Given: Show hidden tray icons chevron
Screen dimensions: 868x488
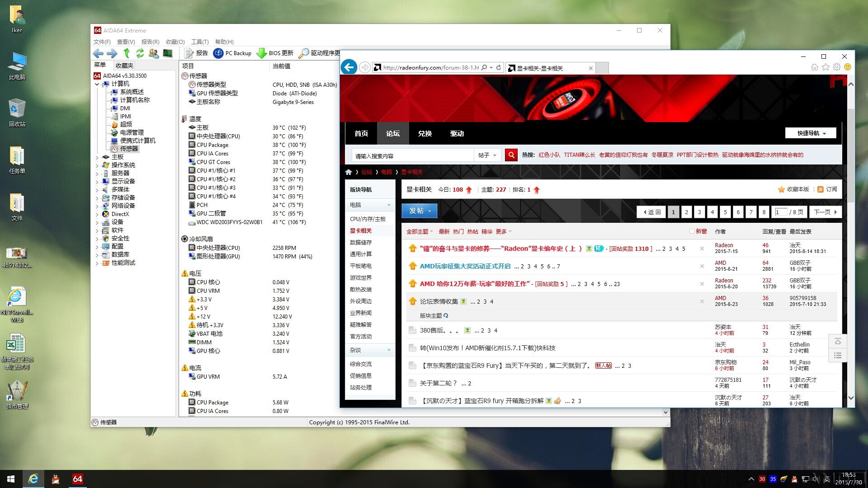Looking at the screenshot, I should [751, 479].
